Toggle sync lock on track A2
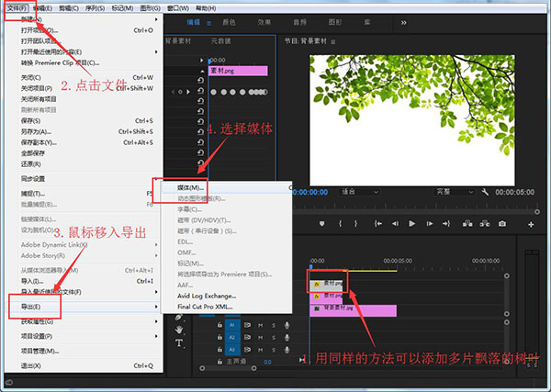Screen dimensions: 551x392 click(247, 338)
